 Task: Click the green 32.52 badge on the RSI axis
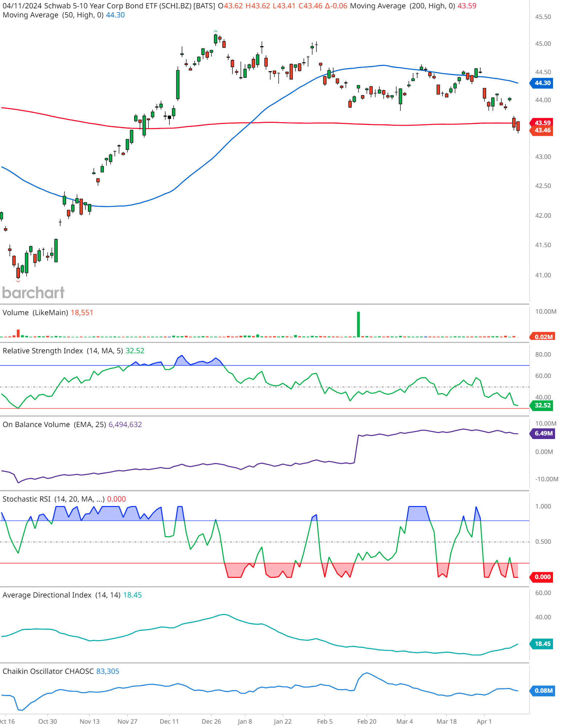click(x=542, y=405)
